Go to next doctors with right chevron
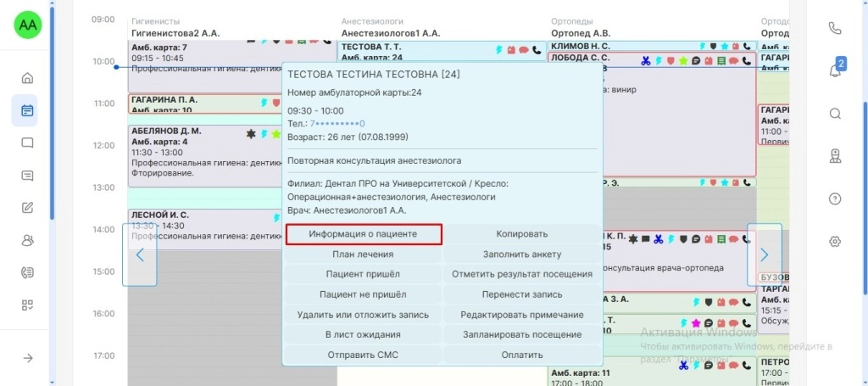Viewport: 868px width, 386px height. [764, 255]
